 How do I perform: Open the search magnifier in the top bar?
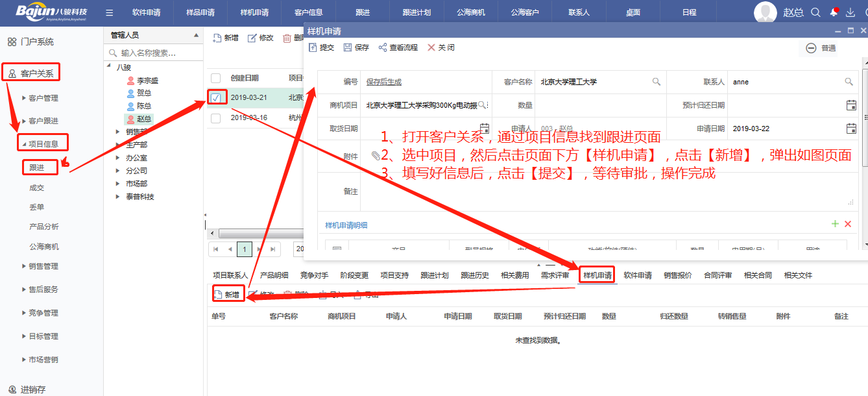pyautogui.click(x=816, y=12)
